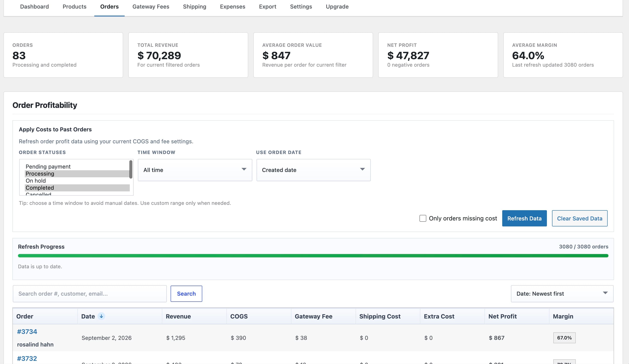
Task: Open the Use Order Date dropdown
Action: (x=313, y=170)
